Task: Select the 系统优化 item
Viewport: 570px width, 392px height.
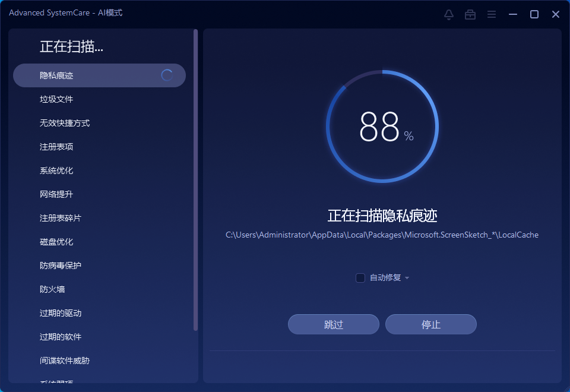Action: (57, 170)
